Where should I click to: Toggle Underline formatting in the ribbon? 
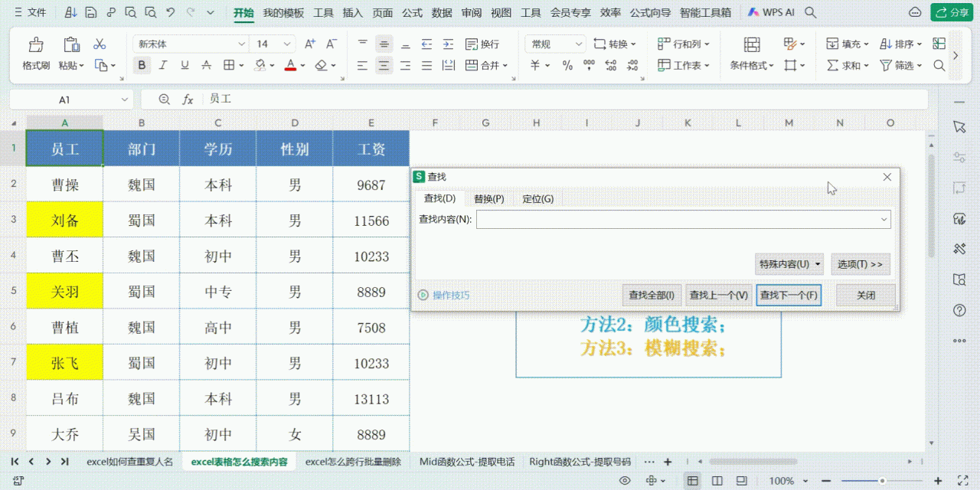point(185,66)
